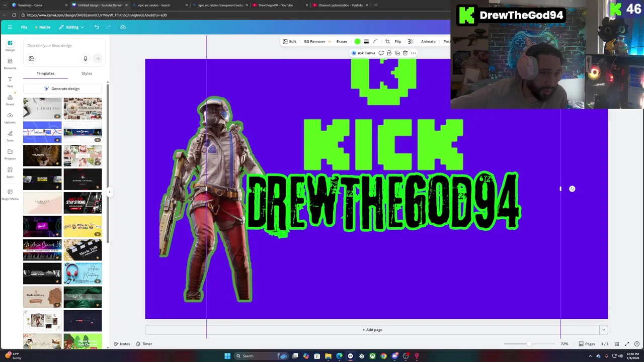Click Ask Canva button
The height and width of the screenshot is (362, 644).
click(363, 53)
